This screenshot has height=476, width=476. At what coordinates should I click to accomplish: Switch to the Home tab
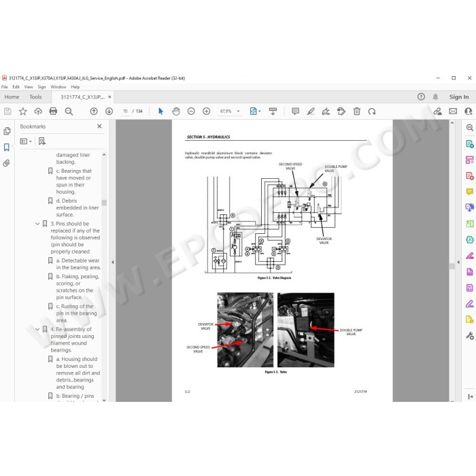pyautogui.click(x=12, y=97)
